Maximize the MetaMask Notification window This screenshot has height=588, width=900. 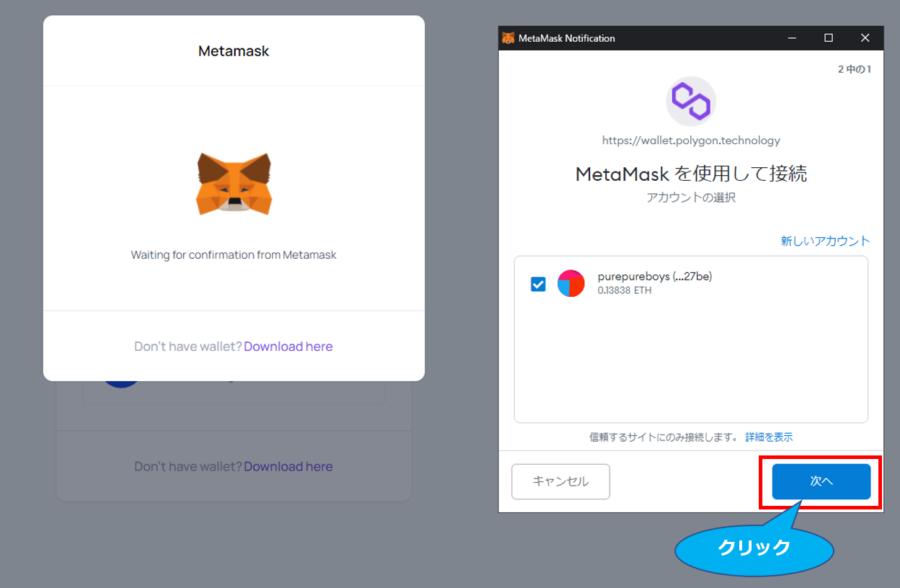[x=829, y=38]
